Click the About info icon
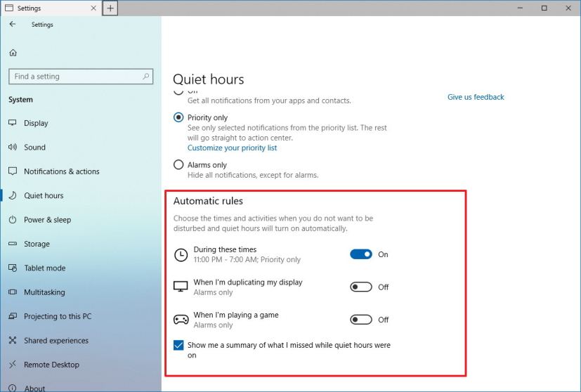 pyautogui.click(x=13, y=388)
